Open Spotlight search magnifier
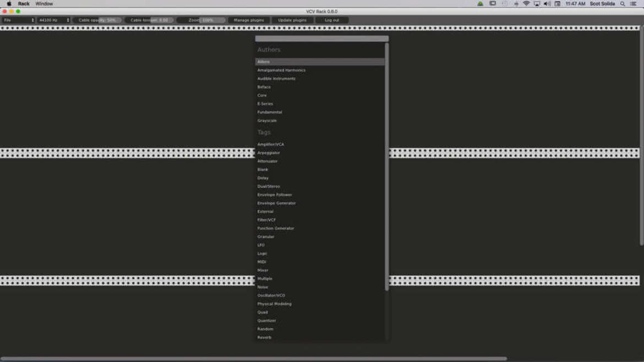The height and width of the screenshot is (362, 644). pyautogui.click(x=623, y=4)
